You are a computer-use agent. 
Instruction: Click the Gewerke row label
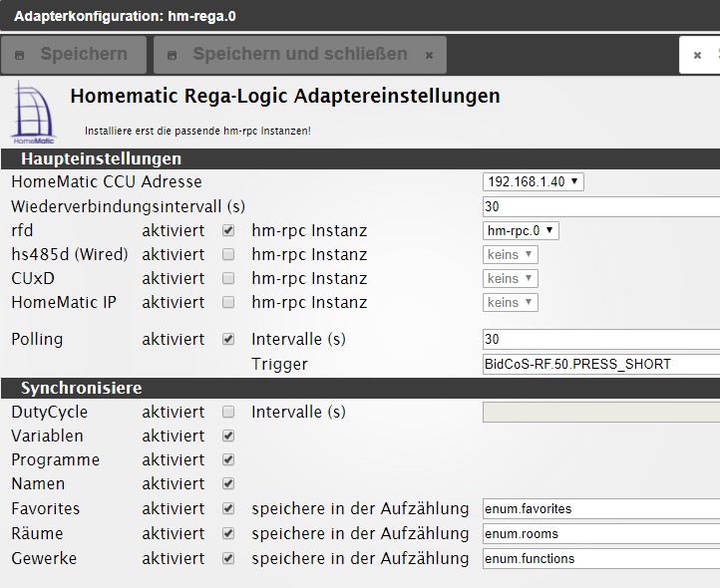[x=44, y=558]
